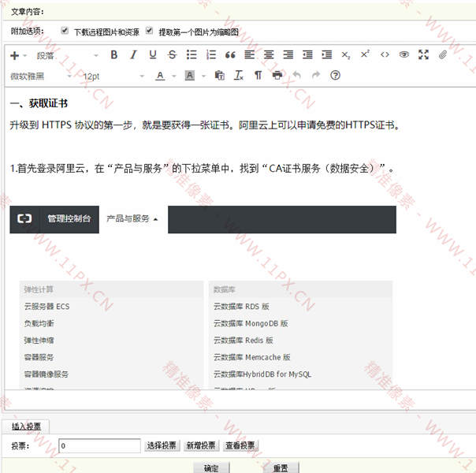
Task: Apply superscript formatting
Action: (365, 54)
